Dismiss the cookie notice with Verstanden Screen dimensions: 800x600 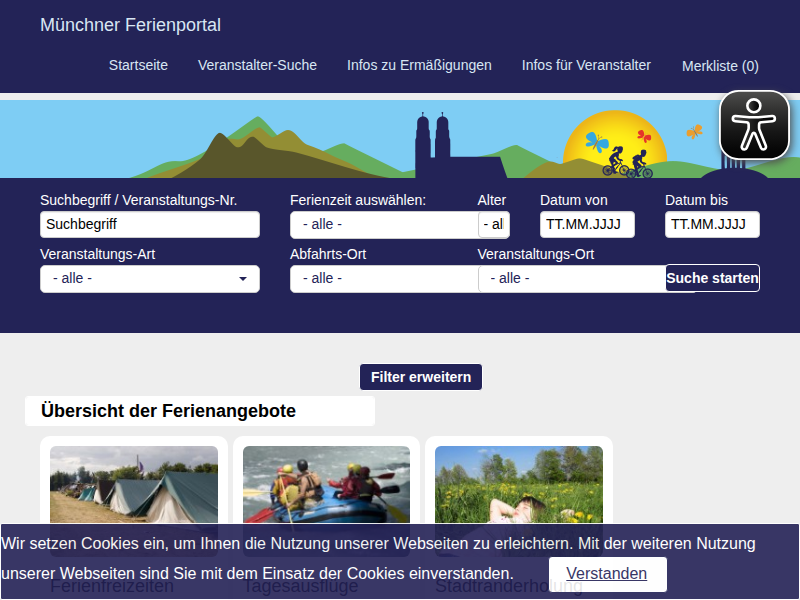[607, 573]
